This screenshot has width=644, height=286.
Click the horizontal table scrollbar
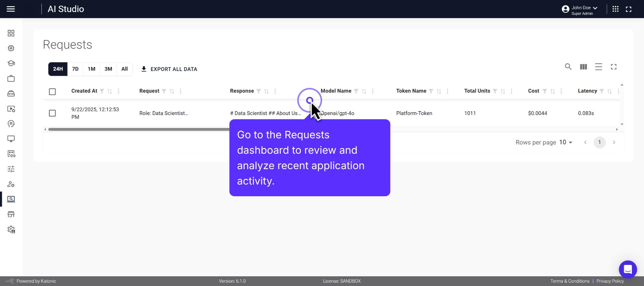point(139,129)
